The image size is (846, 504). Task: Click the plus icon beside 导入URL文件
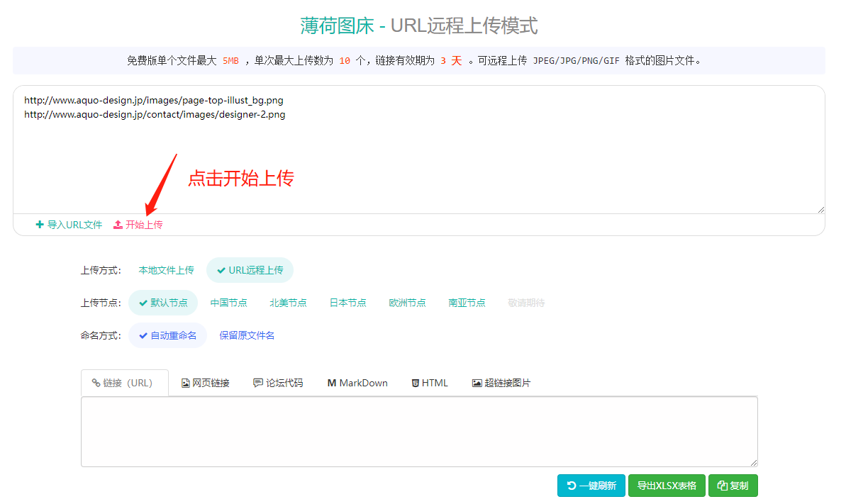[x=40, y=225]
